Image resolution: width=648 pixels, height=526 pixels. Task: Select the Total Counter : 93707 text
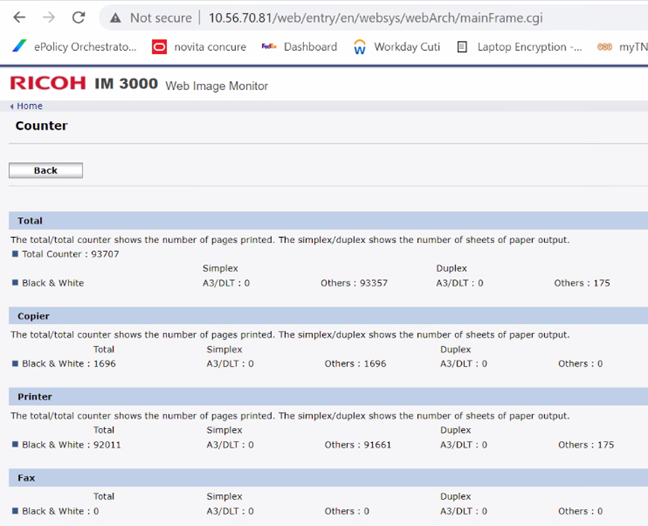pos(70,254)
